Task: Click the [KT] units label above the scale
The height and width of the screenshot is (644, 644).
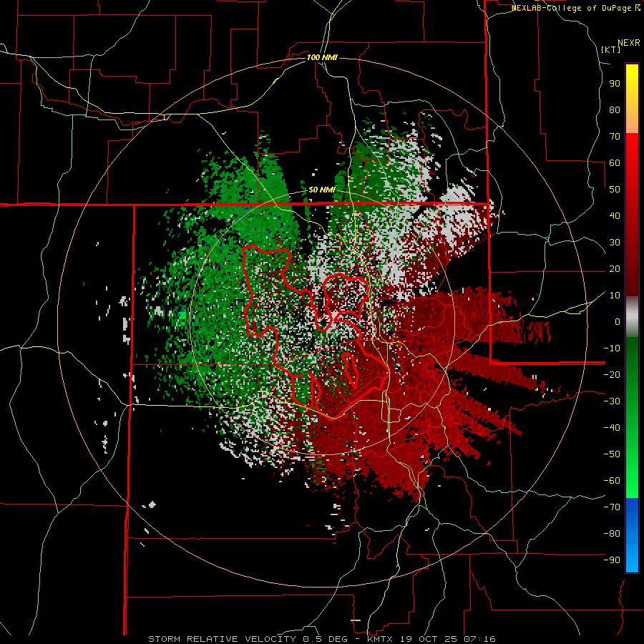Action: (611, 49)
